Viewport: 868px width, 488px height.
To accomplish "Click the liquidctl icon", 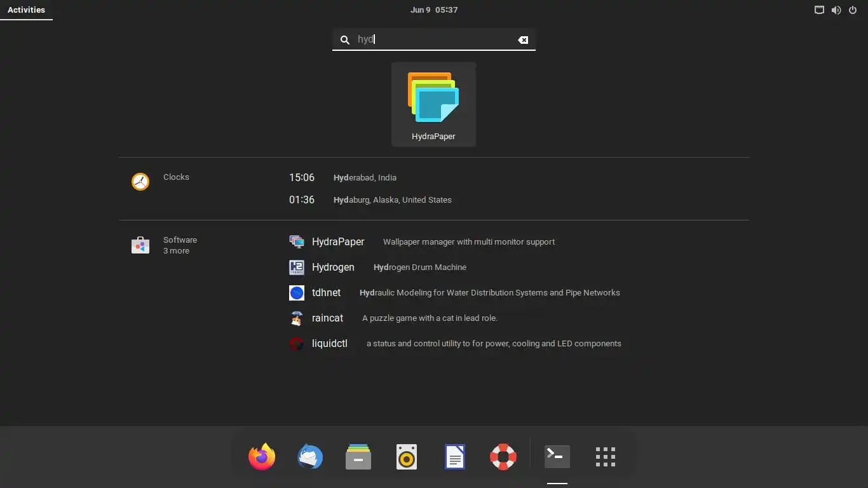I will pos(297,343).
